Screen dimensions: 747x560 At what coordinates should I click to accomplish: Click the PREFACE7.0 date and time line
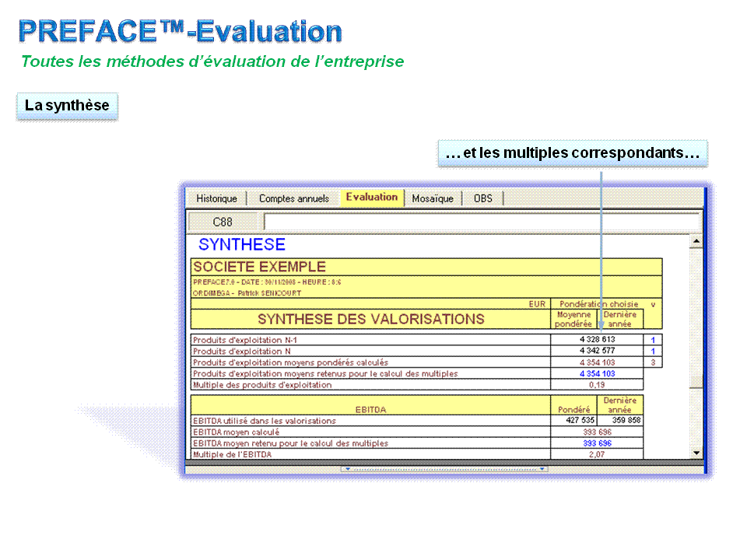(x=267, y=282)
